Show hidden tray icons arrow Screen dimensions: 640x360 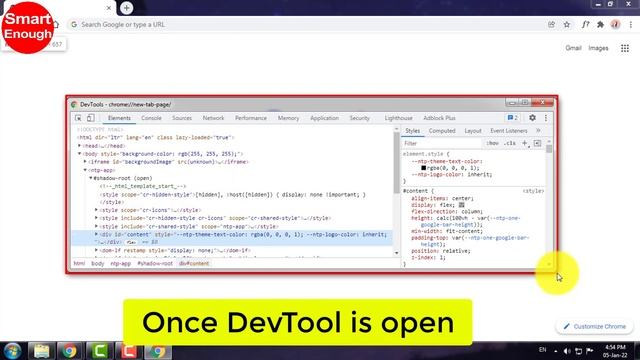[x=556, y=351]
